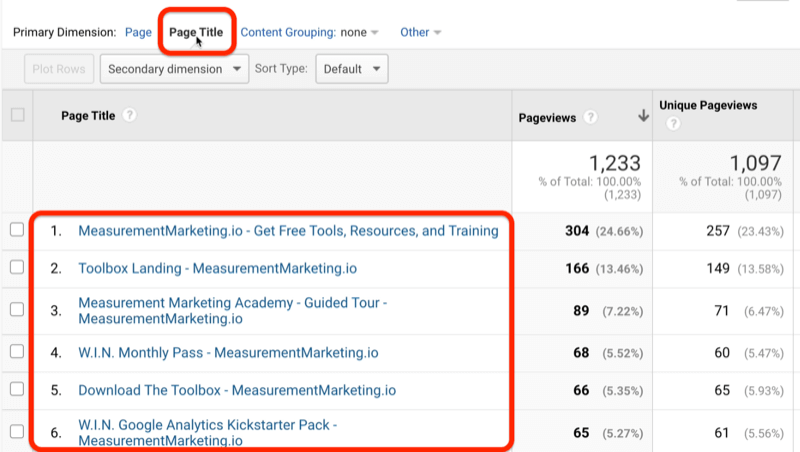Click the Plot Rows button

(59, 69)
